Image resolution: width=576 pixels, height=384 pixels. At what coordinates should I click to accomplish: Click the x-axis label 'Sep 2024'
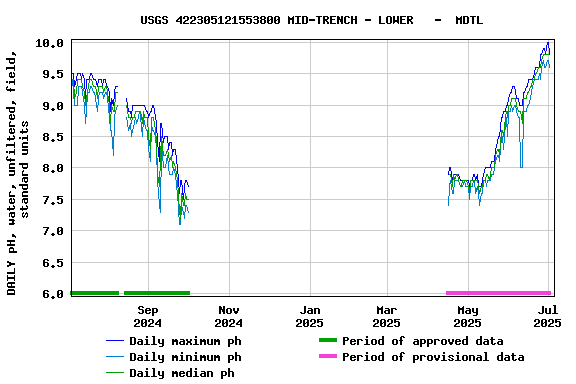click(x=148, y=316)
